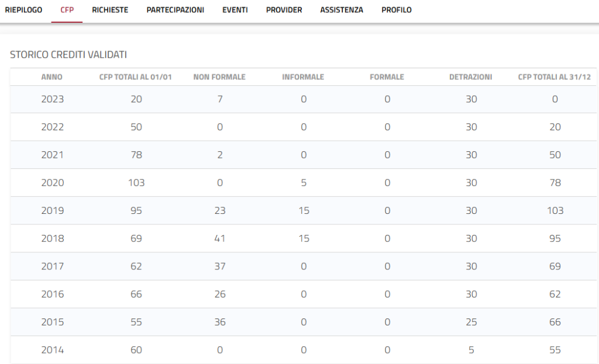Go to the RICHIESTE tab
Screen dimensions: 599x364
110,10
